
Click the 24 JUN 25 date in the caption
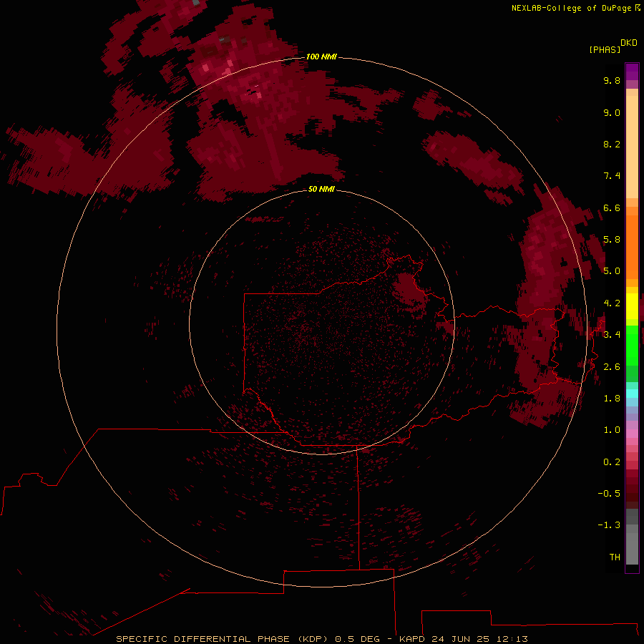(462, 639)
